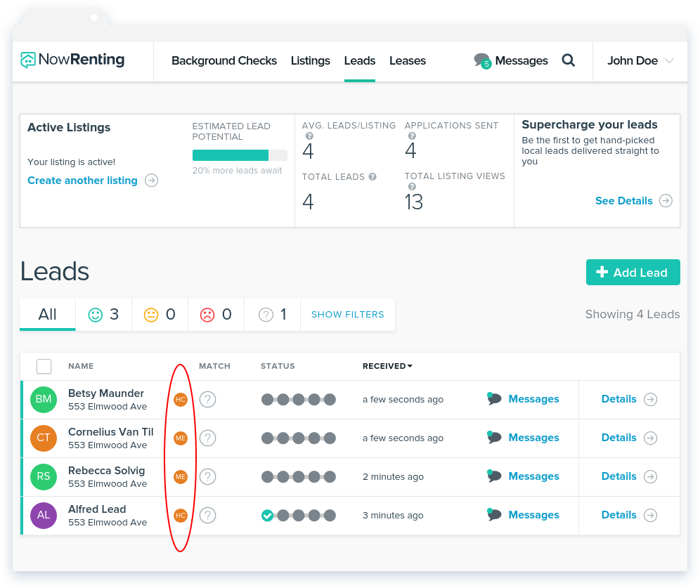700x588 pixels.
Task: Show help for Total Listing Views
Action: pos(412,186)
